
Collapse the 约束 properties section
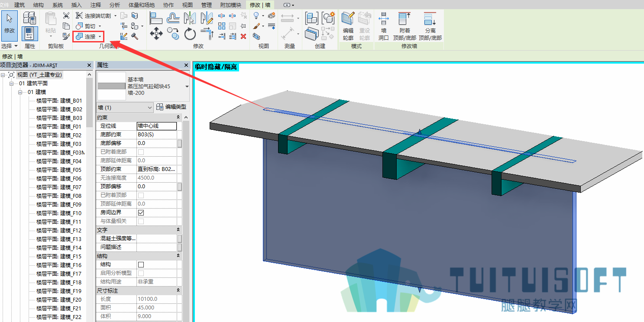[x=178, y=117]
